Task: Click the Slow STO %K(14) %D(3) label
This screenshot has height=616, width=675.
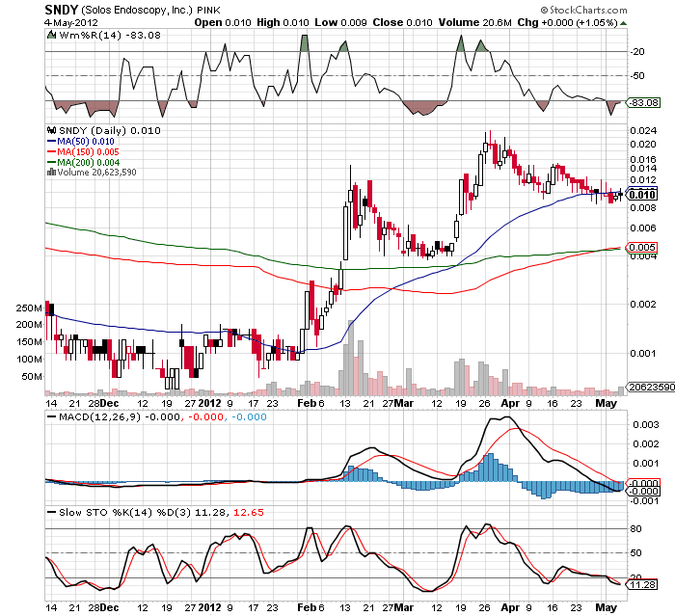Action: coord(124,512)
